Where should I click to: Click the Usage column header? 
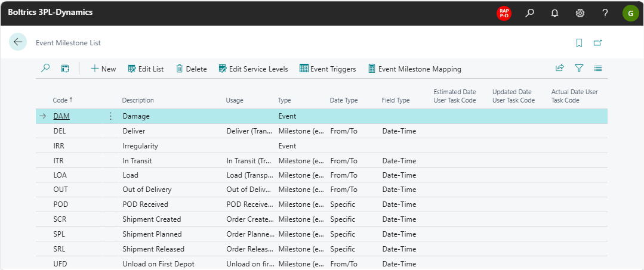click(x=235, y=100)
